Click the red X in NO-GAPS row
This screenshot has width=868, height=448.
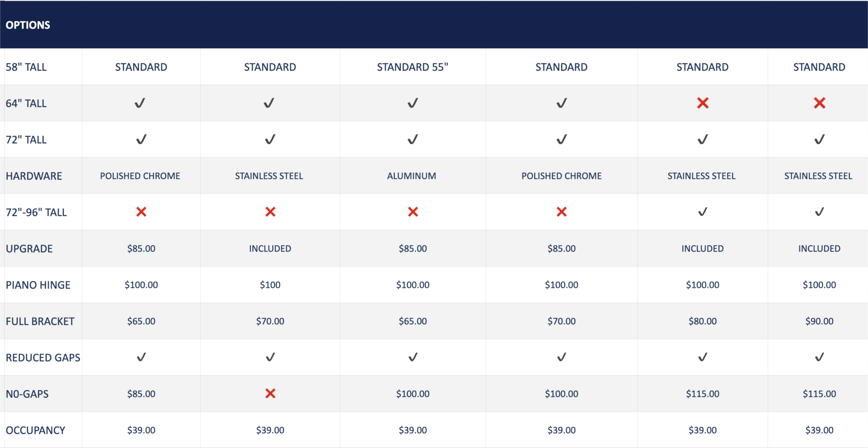pyautogui.click(x=270, y=393)
